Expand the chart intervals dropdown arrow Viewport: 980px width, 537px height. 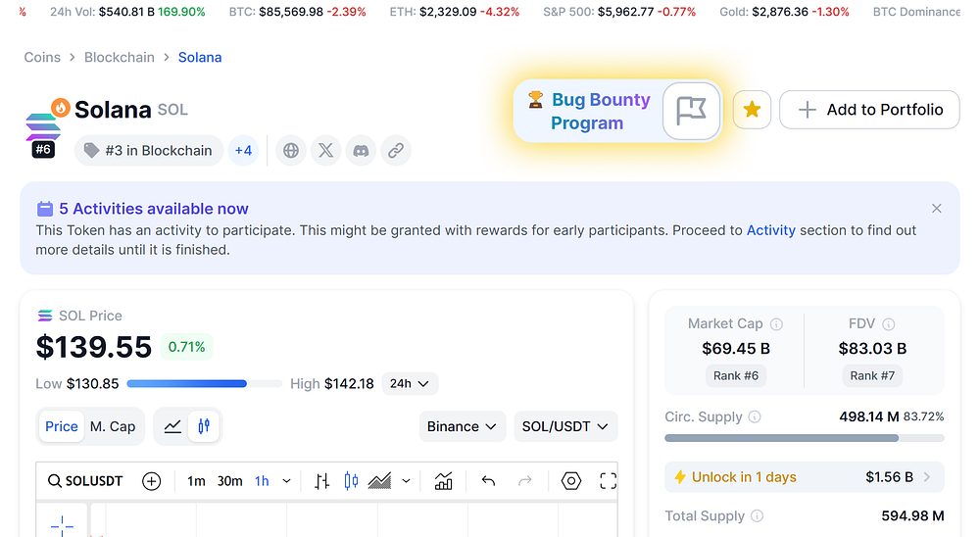(x=286, y=481)
